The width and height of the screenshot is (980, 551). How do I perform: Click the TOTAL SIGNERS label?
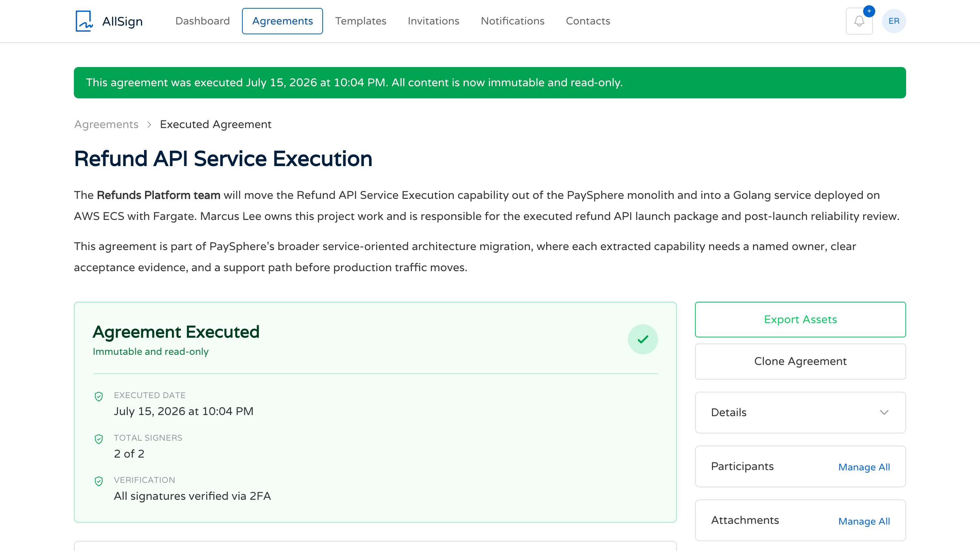[148, 438]
